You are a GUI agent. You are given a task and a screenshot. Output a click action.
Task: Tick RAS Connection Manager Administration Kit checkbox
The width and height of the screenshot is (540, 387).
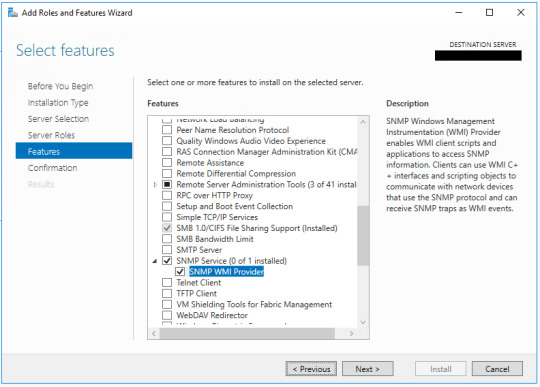(167, 151)
